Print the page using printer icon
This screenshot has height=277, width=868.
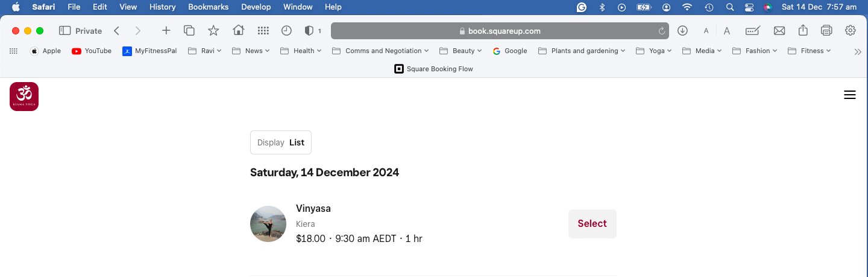click(x=826, y=31)
